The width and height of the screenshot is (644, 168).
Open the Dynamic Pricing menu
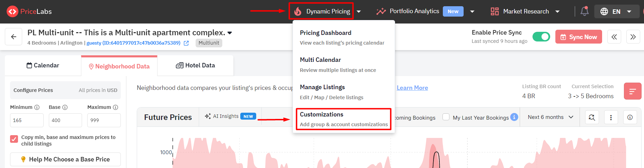(322, 11)
